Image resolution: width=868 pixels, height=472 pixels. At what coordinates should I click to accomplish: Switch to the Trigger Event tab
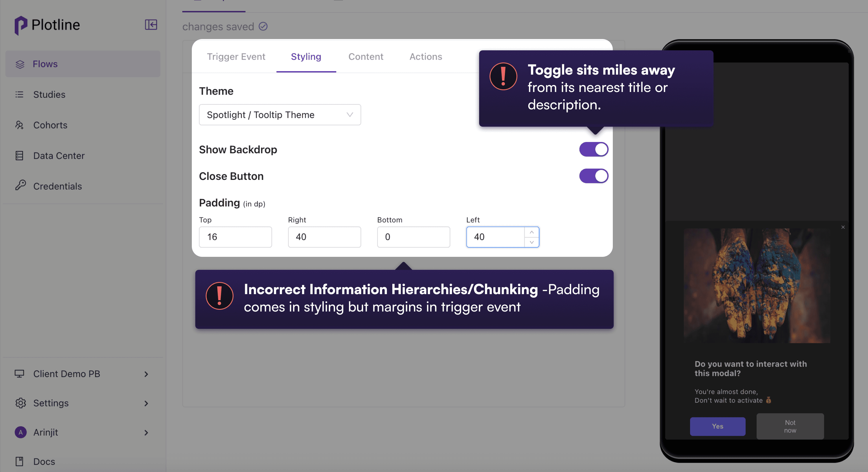(x=236, y=57)
